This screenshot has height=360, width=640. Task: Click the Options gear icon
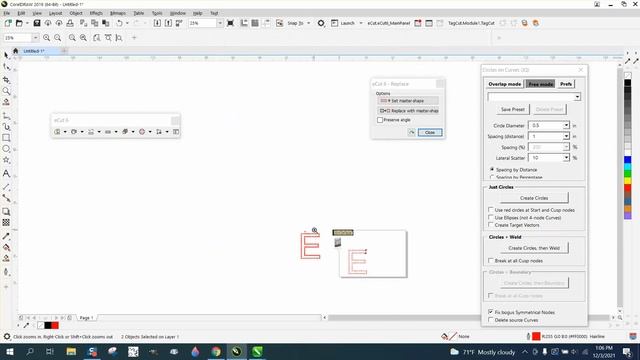[x=321, y=23]
